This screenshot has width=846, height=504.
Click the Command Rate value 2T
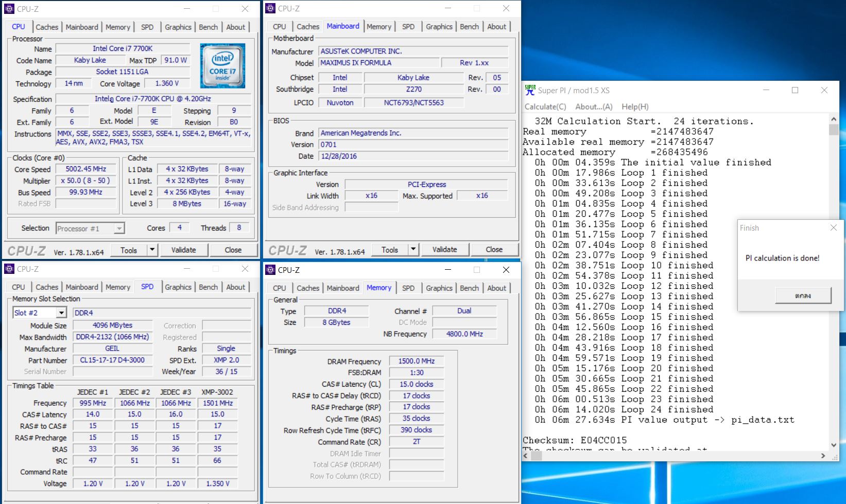click(417, 441)
